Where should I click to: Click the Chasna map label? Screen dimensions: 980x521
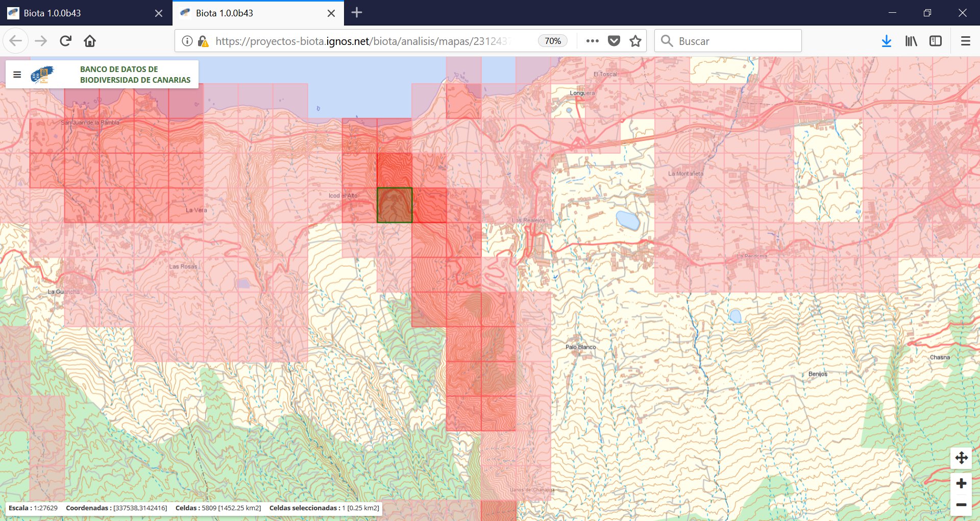pos(940,357)
